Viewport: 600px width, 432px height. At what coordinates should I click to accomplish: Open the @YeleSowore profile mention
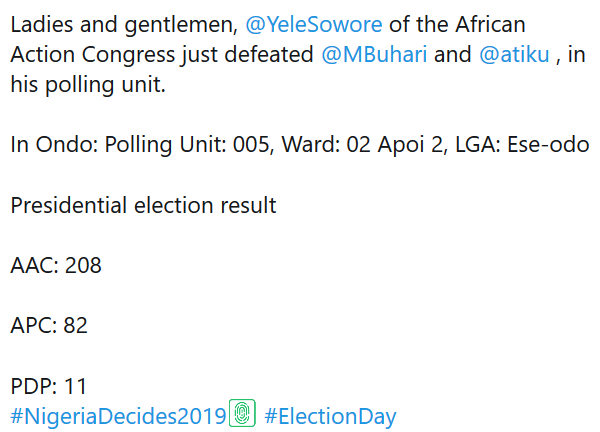point(313,24)
